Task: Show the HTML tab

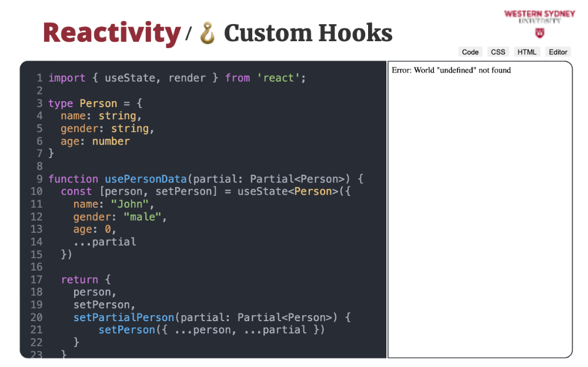Action: point(527,52)
